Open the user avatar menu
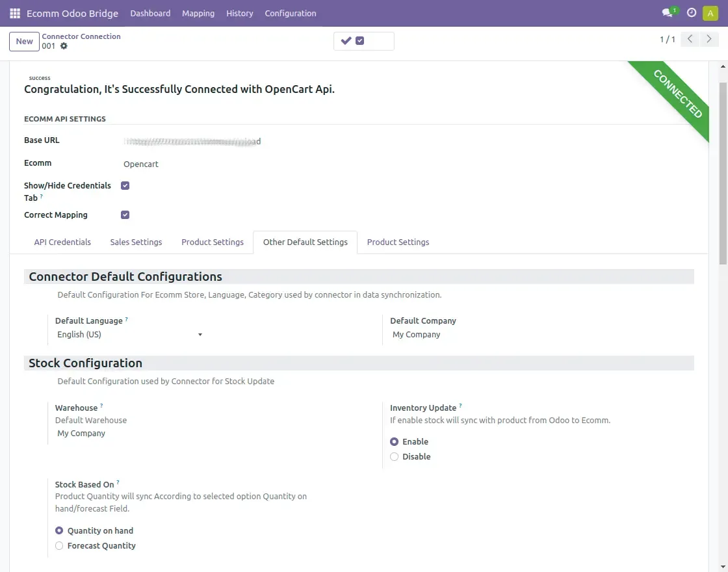Viewport: 728px width, 572px height. [x=710, y=13]
